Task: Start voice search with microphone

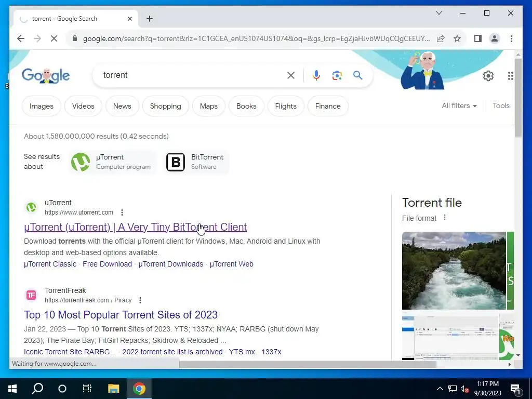Action: click(x=316, y=75)
